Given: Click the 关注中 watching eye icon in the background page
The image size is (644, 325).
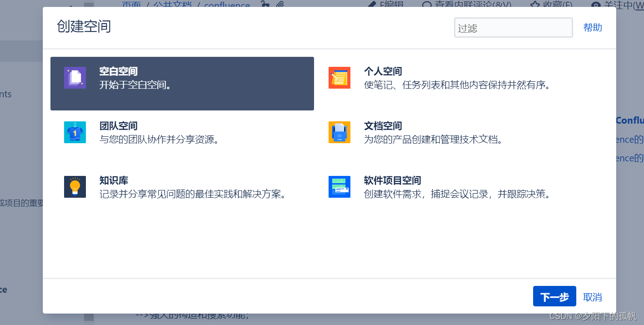Looking at the screenshot, I should coord(596,5).
